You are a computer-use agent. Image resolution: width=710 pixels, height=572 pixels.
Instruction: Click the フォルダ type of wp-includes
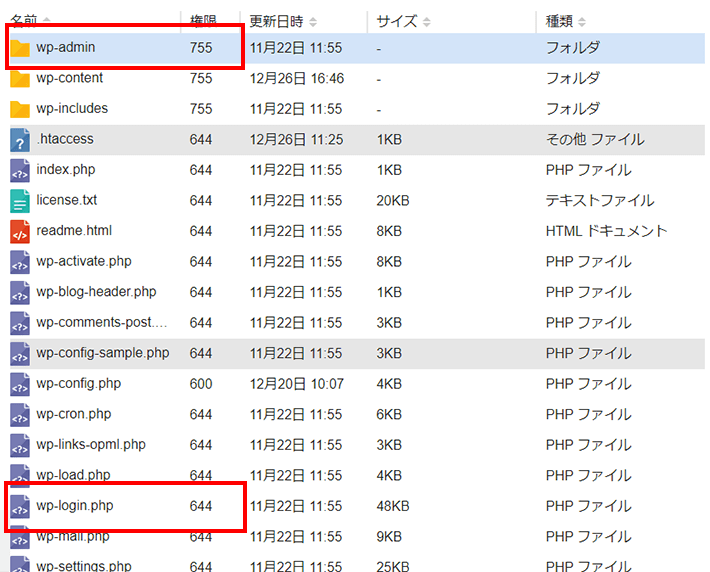[572, 109]
